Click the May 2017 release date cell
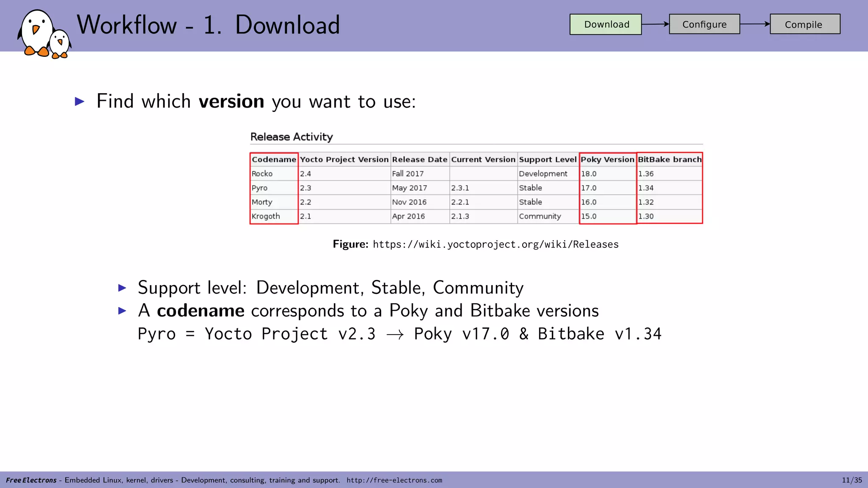 [420, 188]
